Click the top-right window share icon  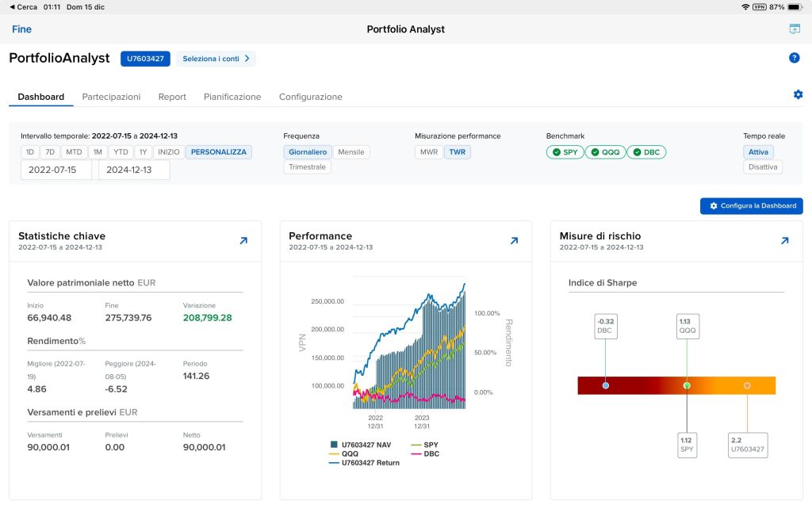pos(794,29)
